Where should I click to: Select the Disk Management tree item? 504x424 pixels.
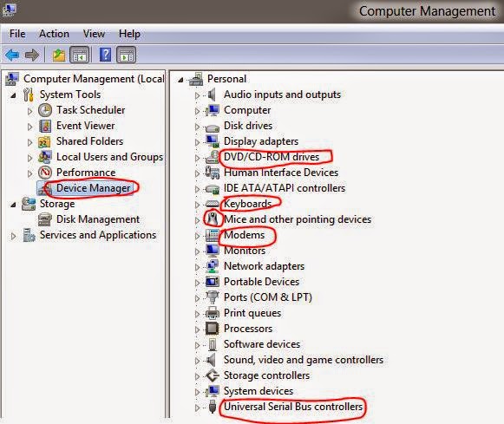coord(98,219)
